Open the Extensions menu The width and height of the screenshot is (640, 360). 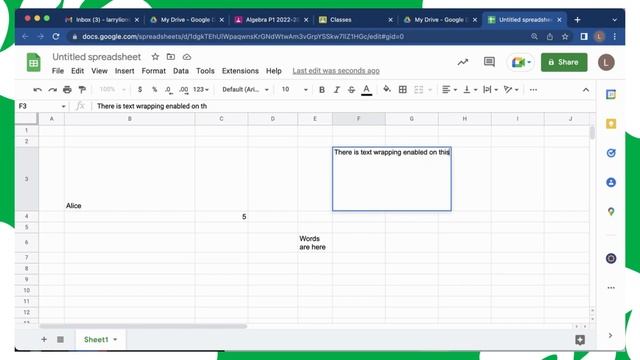(x=240, y=71)
